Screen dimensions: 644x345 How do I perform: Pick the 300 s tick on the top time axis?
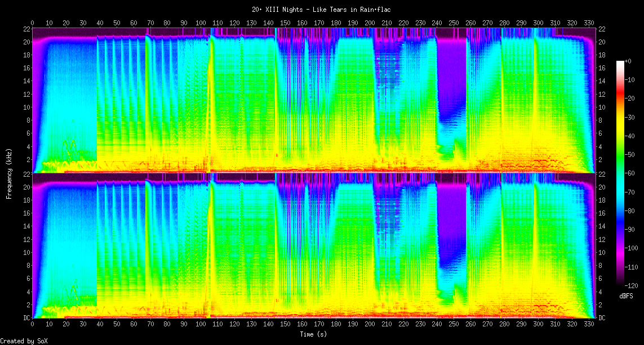pos(538,23)
